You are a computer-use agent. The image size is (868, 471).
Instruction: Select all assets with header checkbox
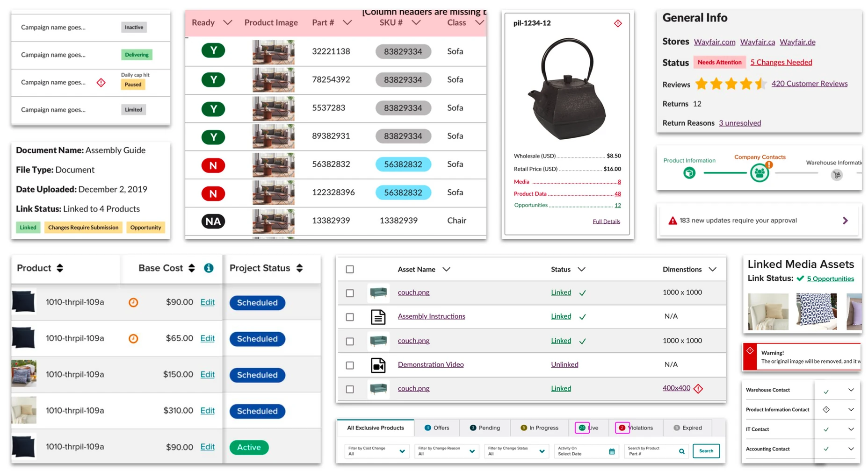(x=350, y=269)
